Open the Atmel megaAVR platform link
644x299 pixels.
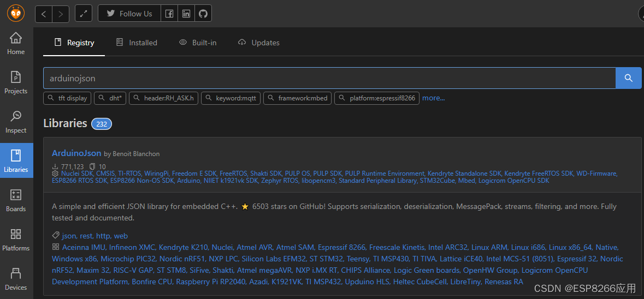coord(264,270)
